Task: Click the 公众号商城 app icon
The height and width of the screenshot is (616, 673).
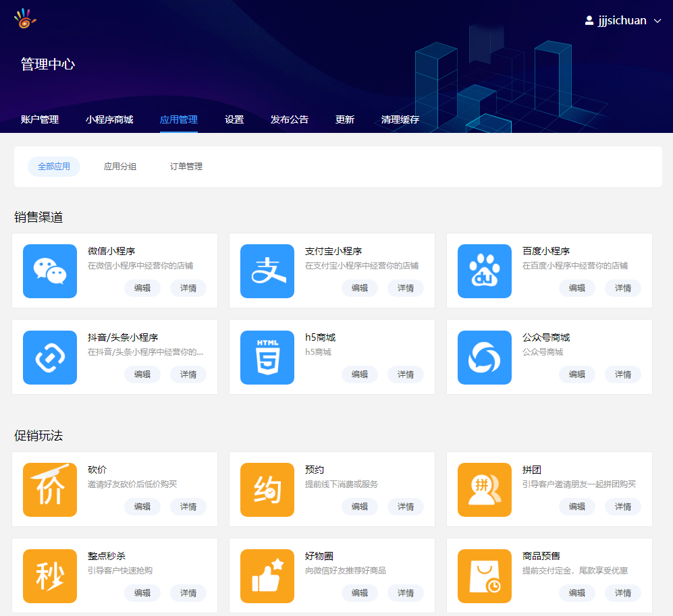Action: (485, 358)
